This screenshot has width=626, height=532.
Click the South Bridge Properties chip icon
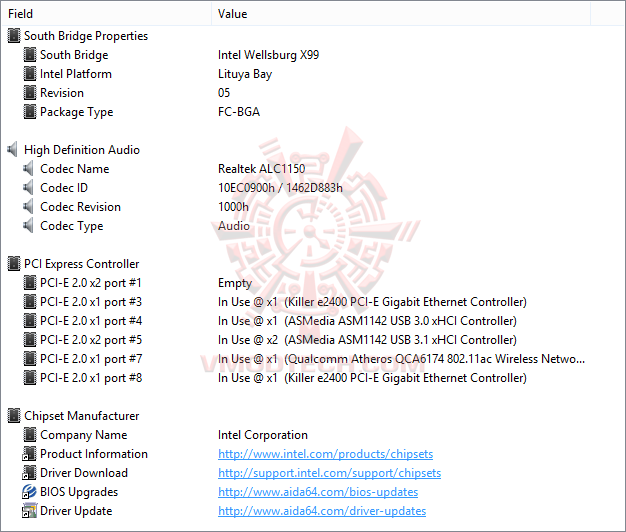pos(14,36)
